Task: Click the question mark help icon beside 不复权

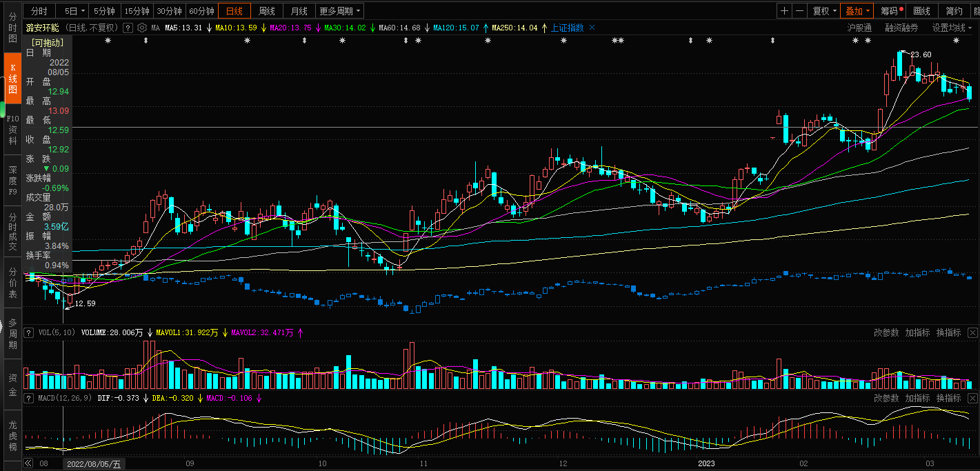Action: tap(127, 28)
